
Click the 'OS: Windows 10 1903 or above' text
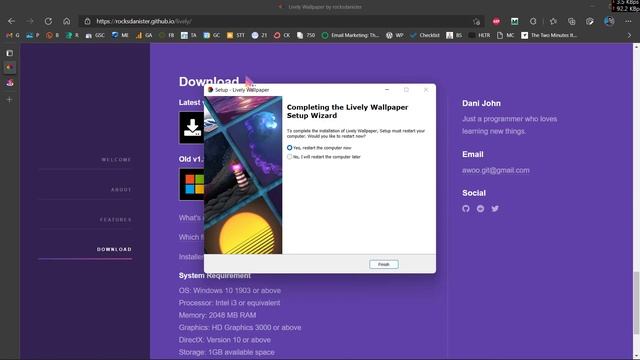coord(230,291)
